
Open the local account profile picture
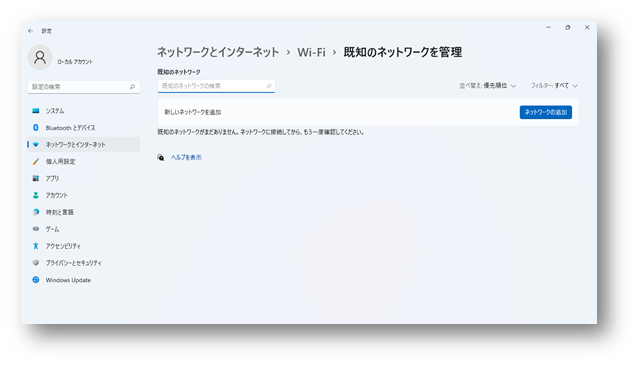[40, 57]
